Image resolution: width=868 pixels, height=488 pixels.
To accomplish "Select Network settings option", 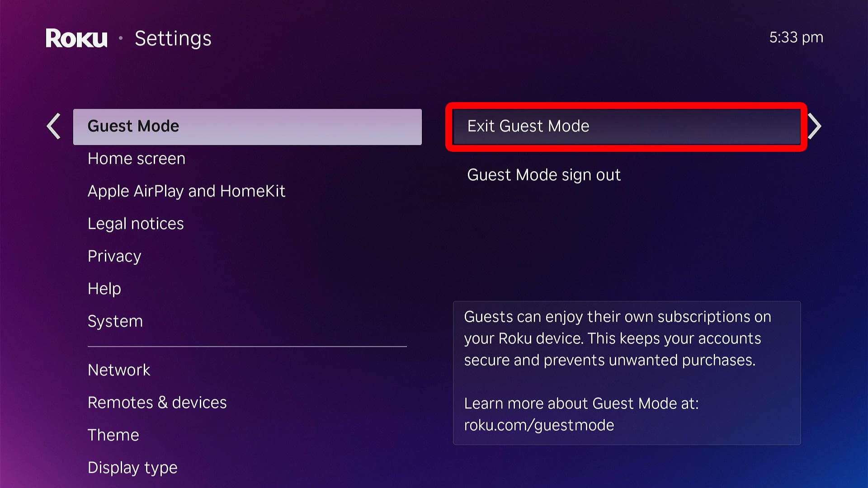I will pyautogui.click(x=119, y=370).
